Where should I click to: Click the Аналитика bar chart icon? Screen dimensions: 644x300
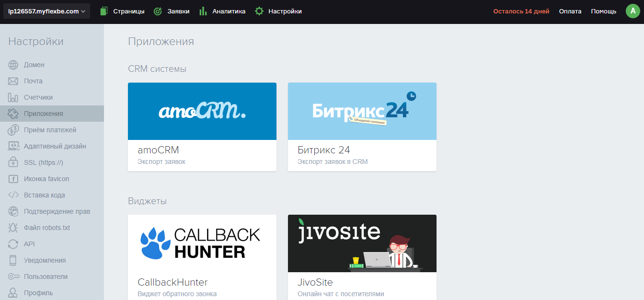click(x=203, y=11)
